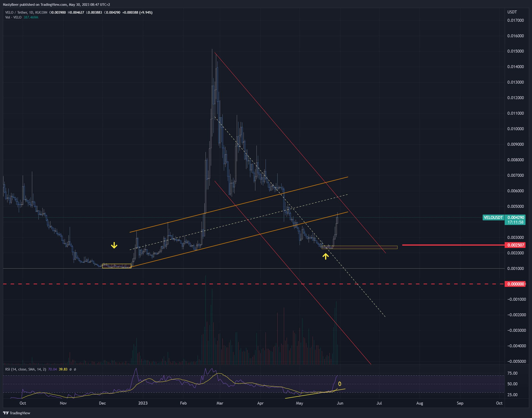Screen dimensions: 532x418
Task: Click the volume value 387.469M
Action: (x=31, y=17)
